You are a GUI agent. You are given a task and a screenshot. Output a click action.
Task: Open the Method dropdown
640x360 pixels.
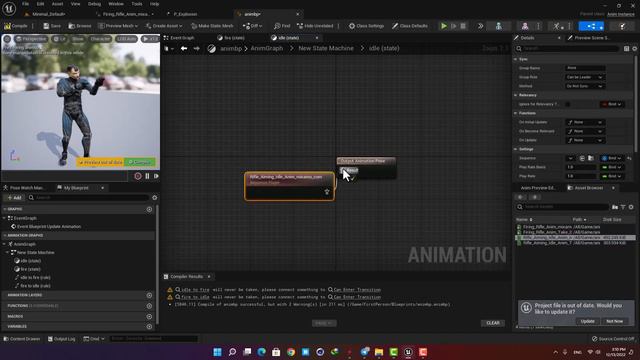tap(584, 86)
